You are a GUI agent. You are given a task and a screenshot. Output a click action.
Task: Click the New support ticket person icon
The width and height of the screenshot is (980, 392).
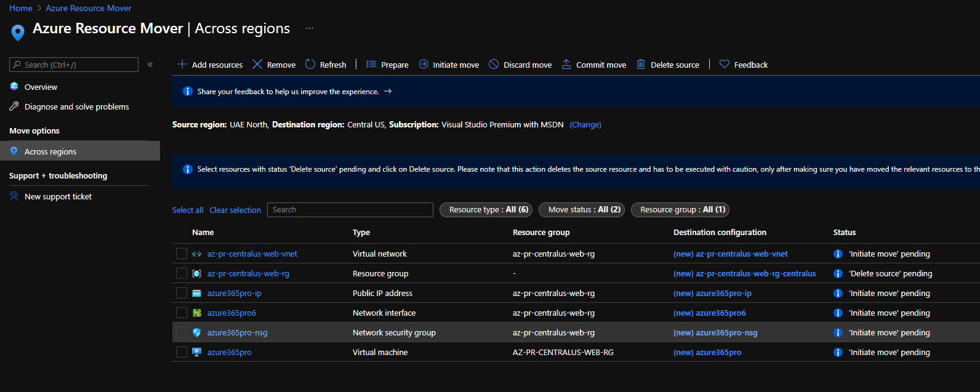pyautogui.click(x=14, y=196)
